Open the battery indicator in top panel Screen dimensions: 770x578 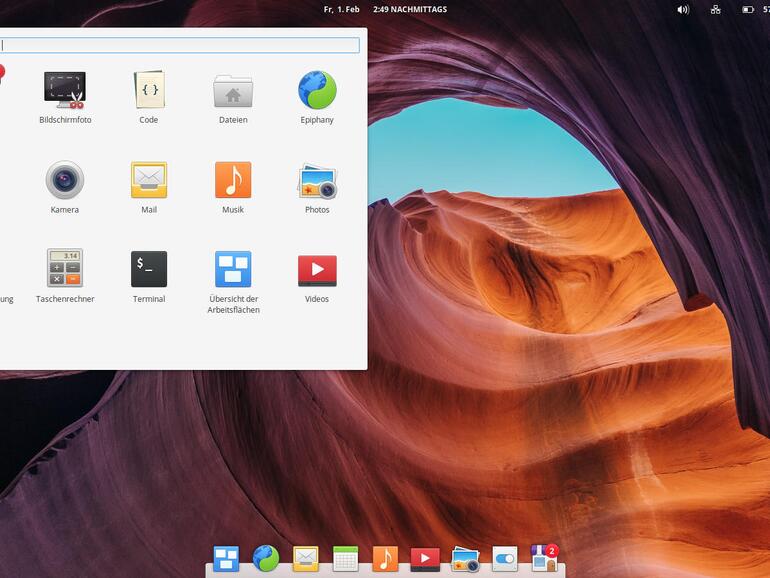tap(748, 9)
